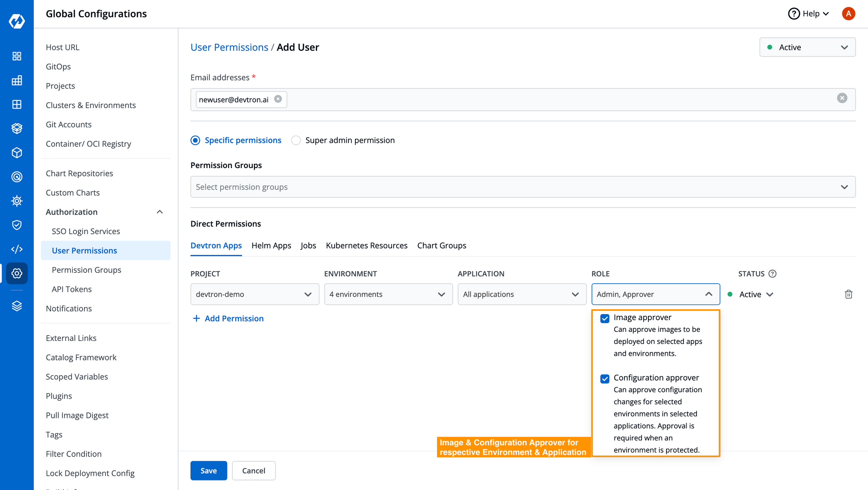The image size is (868, 490).
Task: Click inside the Email addresses input field
Action: [x=523, y=99]
